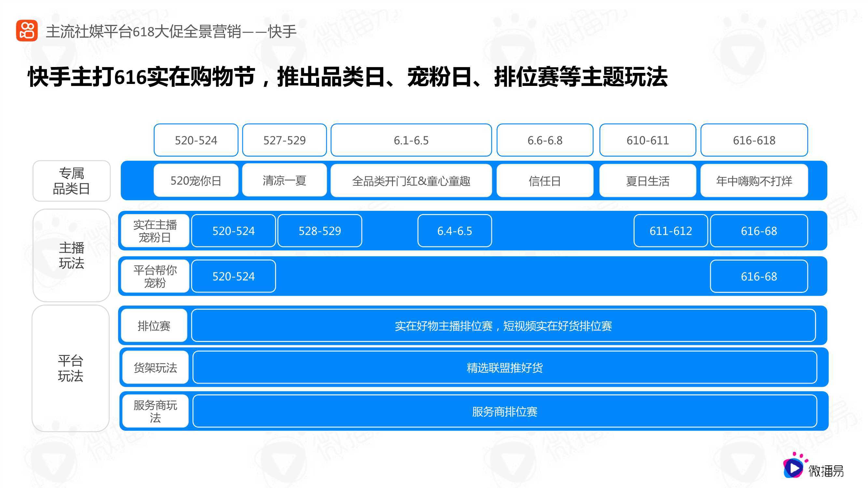The width and height of the screenshot is (868, 488).
Task: Click the 货架玩法 label
Action: 155,367
